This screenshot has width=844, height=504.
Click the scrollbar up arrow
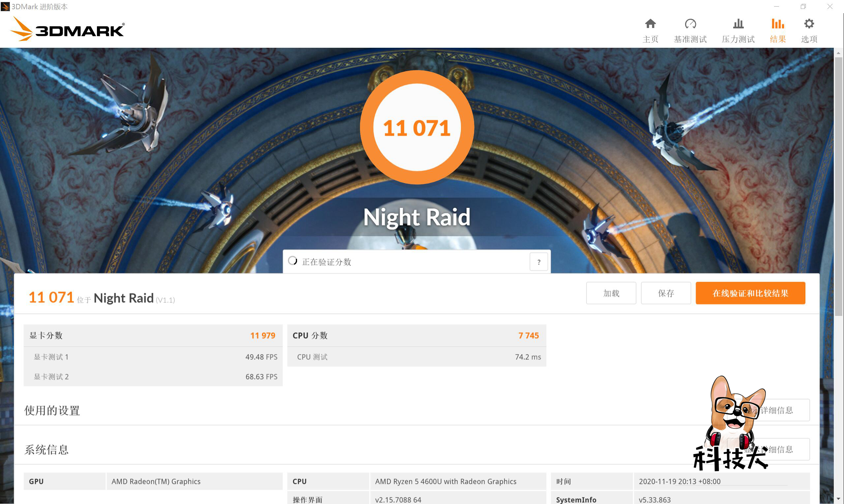[x=838, y=53]
